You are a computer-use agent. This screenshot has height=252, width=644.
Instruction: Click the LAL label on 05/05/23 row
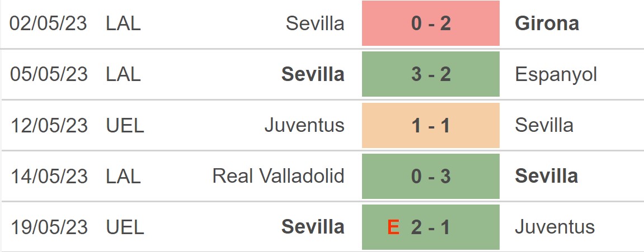(123, 74)
